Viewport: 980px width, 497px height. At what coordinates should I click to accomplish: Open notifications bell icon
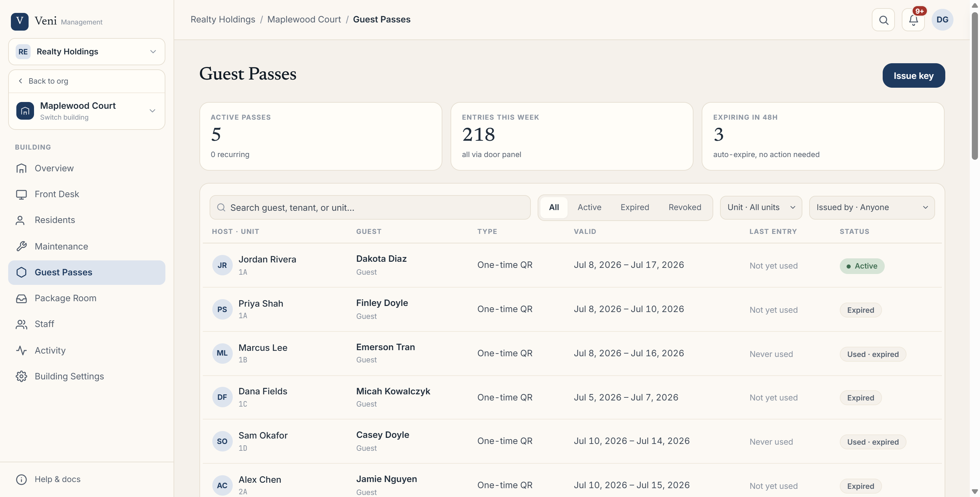[913, 20]
